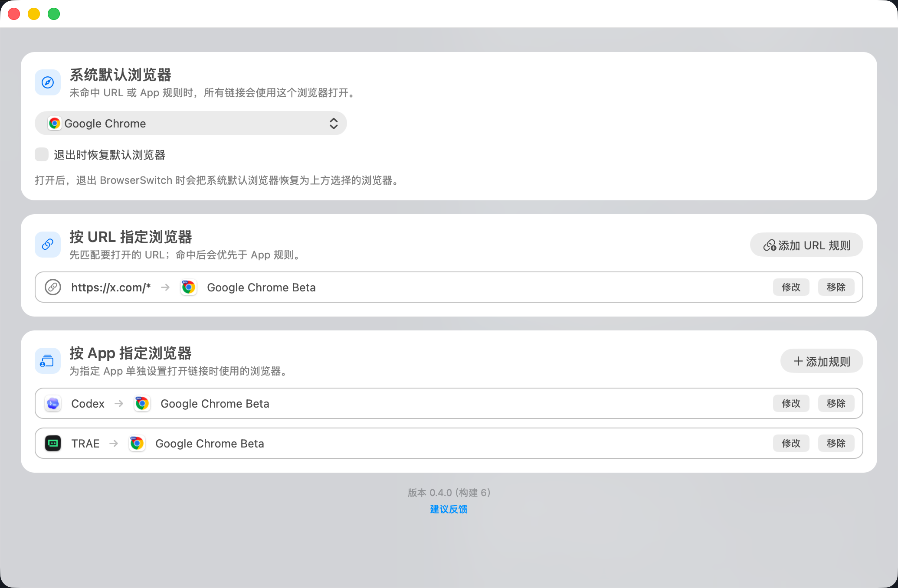Click Google Chrome Beta text in TRAE rule
This screenshot has width=898, height=588.
210,444
